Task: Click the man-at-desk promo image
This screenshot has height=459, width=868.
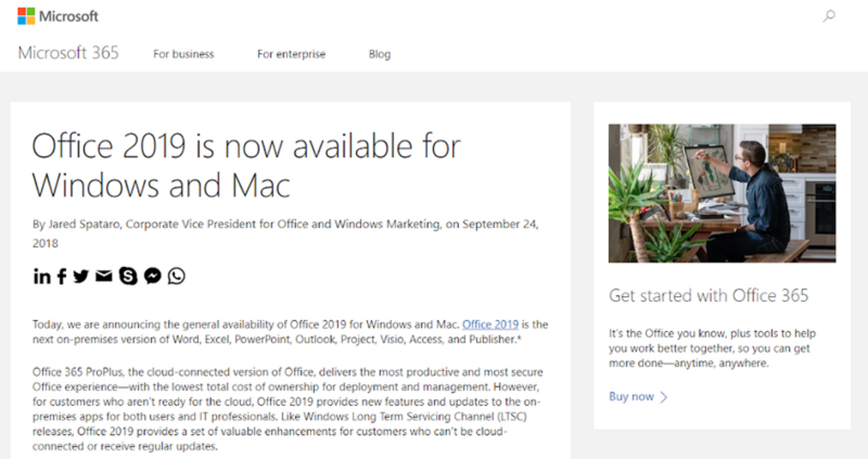Action: tap(722, 193)
